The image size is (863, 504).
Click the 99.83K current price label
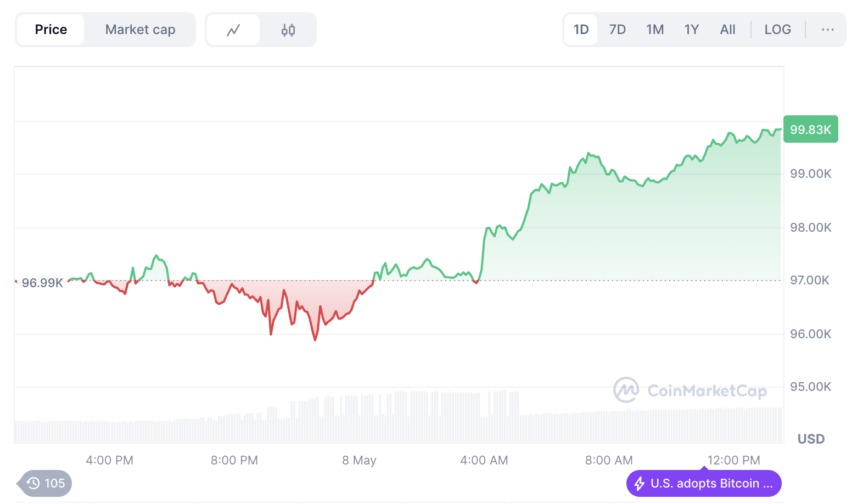810,130
